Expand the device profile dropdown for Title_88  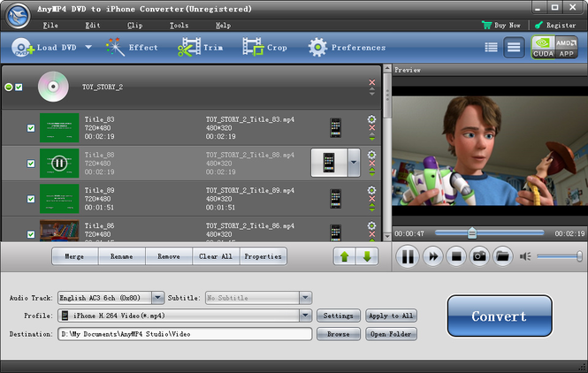pos(354,163)
